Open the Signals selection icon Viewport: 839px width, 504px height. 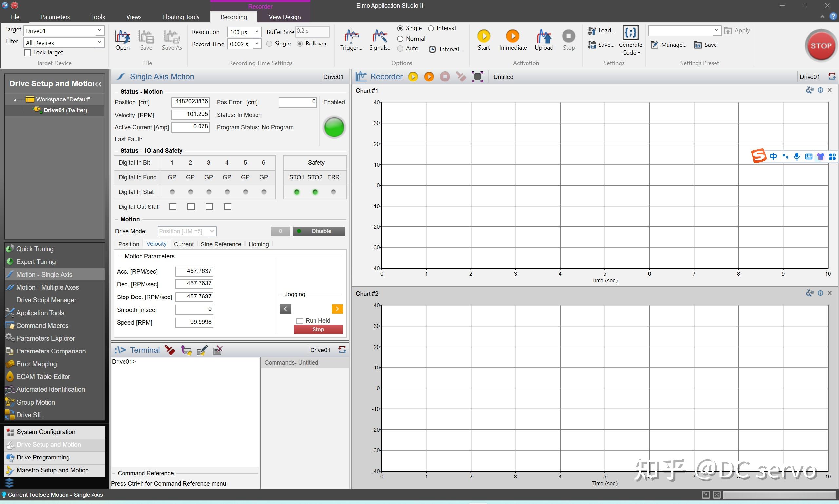point(380,36)
